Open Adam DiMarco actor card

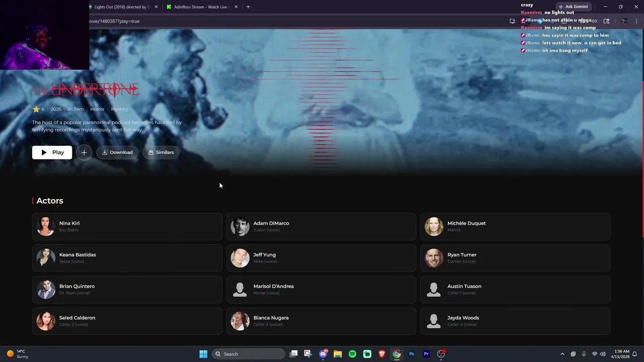coord(321,226)
